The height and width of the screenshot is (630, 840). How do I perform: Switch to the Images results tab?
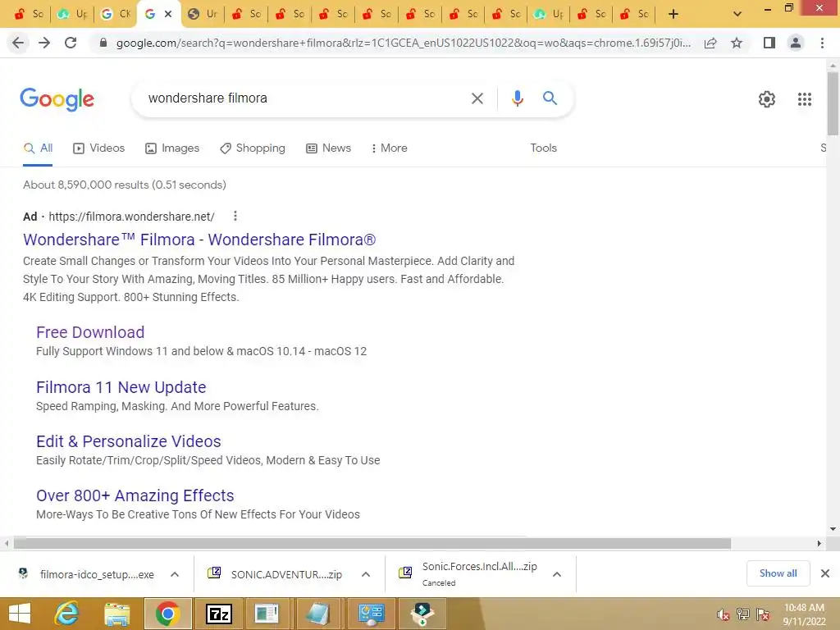pos(172,148)
